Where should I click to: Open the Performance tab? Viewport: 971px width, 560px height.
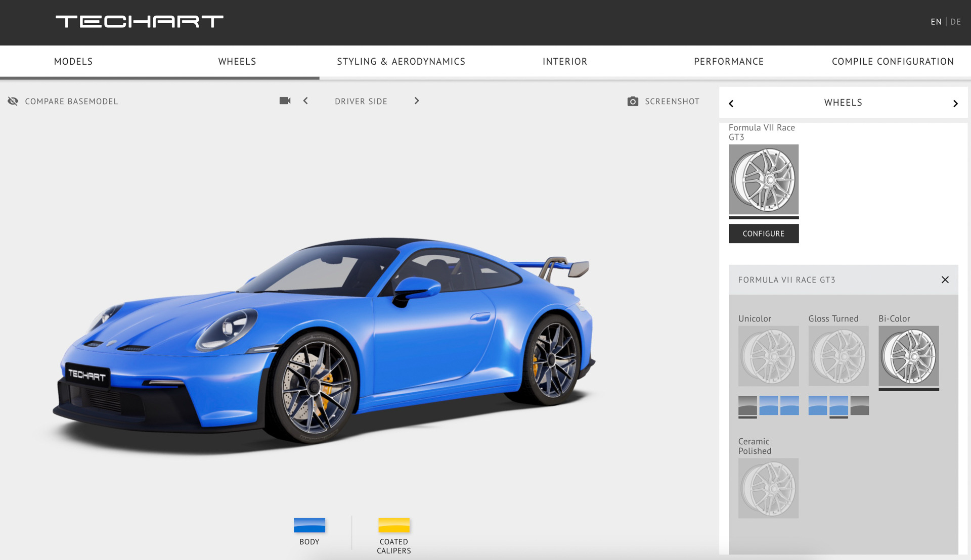coord(729,62)
